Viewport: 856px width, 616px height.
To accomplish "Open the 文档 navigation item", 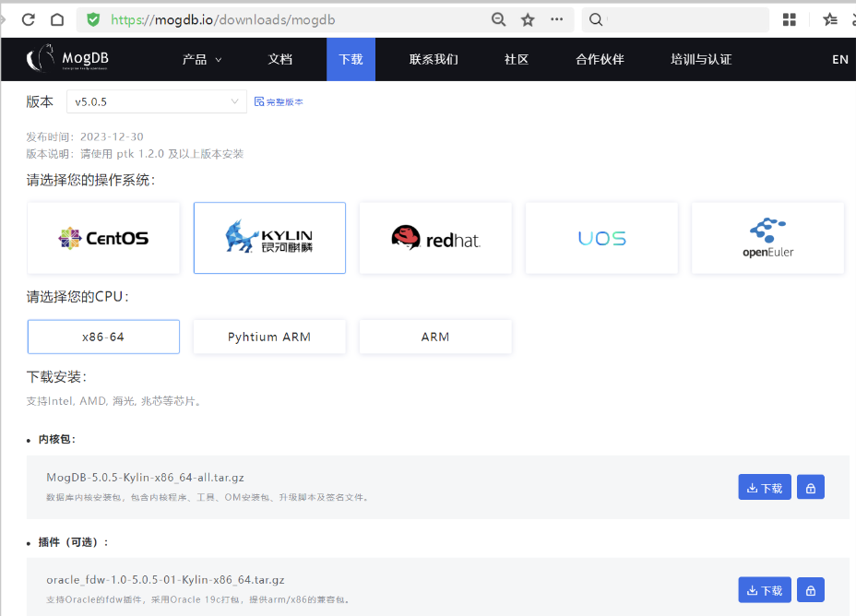I will coord(280,59).
